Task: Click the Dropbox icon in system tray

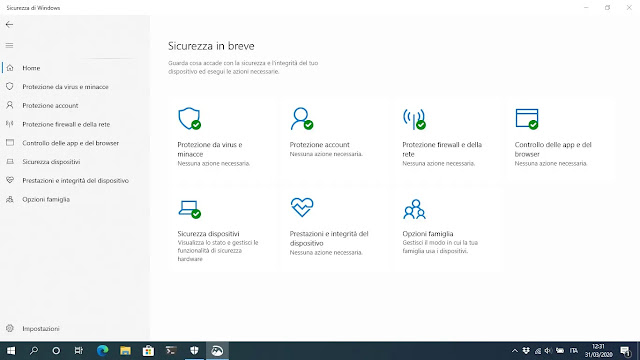Action: [526, 351]
